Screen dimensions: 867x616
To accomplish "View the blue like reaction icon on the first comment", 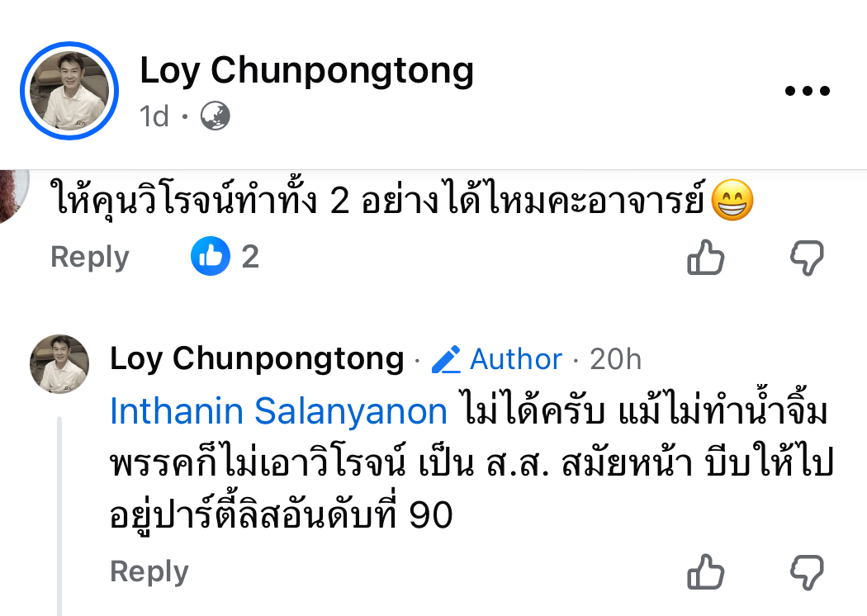I will [x=210, y=257].
